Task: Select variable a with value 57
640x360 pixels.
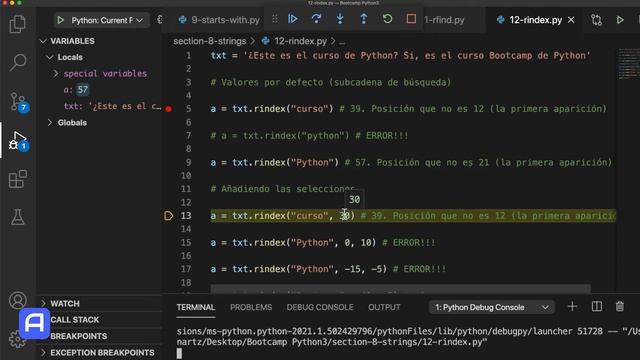Action: click(76, 90)
